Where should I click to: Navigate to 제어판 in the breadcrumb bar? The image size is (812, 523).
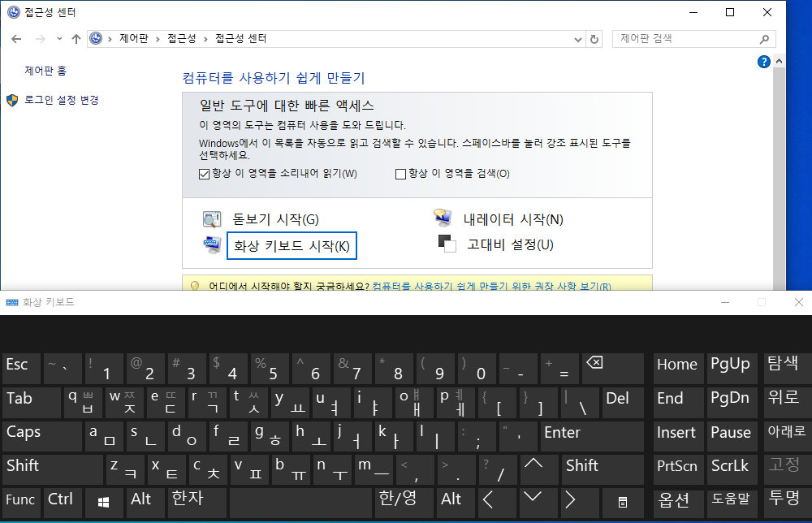click(x=132, y=38)
